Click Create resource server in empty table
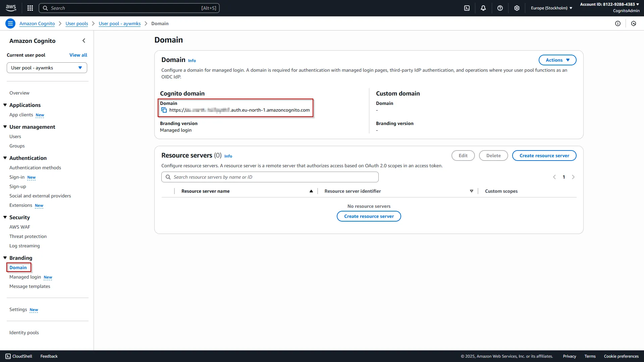Image resolution: width=644 pixels, height=362 pixels. click(369, 216)
